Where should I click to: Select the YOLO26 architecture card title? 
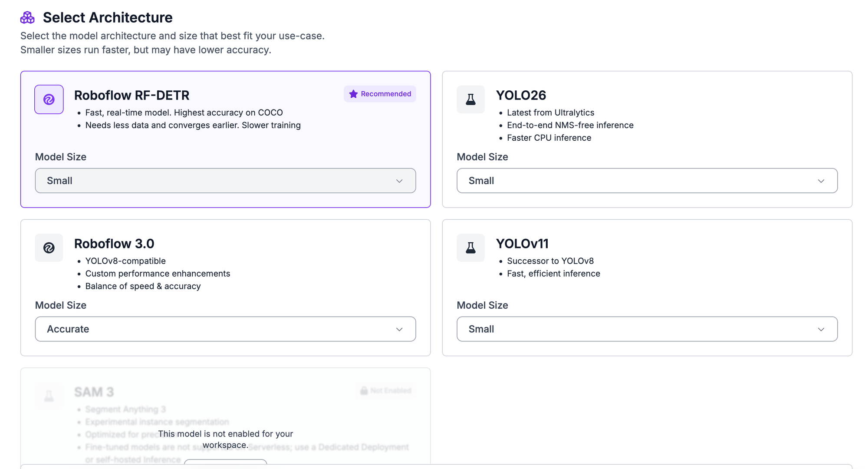click(521, 95)
